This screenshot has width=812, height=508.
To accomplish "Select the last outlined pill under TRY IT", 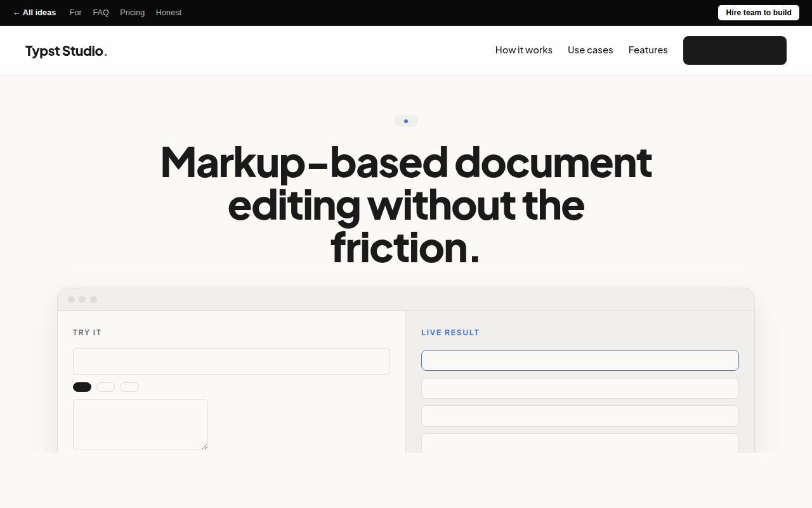I will (129, 387).
